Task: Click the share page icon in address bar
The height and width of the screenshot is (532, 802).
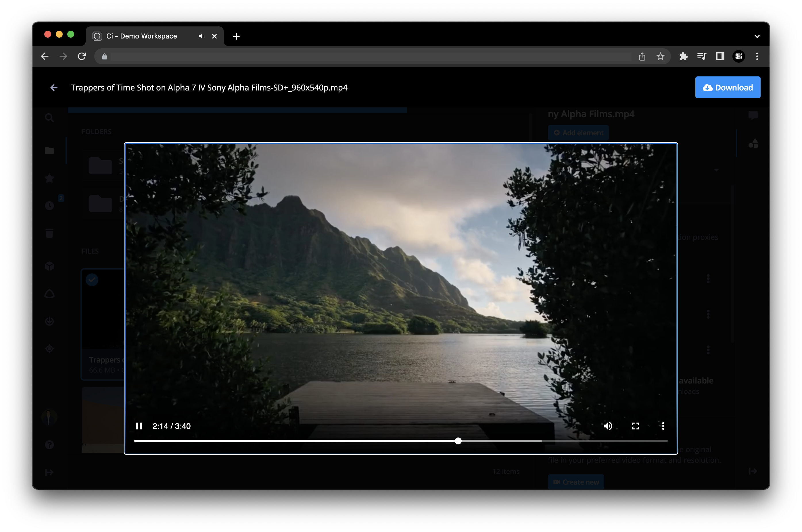Action: [x=642, y=56]
